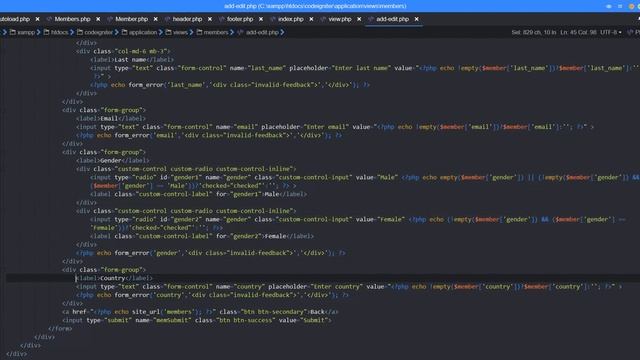640x360 pixels.
Task: Click the Email label code line
Action: [x=111, y=119]
